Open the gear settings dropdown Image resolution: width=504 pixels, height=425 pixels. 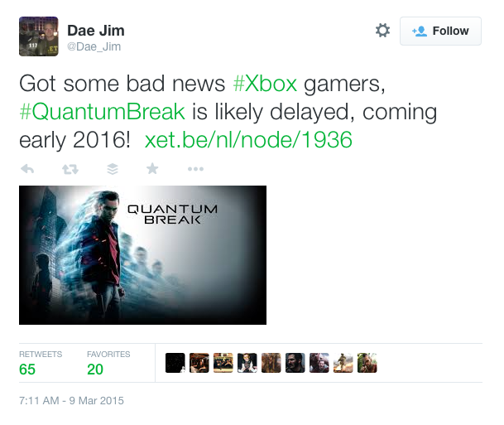click(x=382, y=31)
